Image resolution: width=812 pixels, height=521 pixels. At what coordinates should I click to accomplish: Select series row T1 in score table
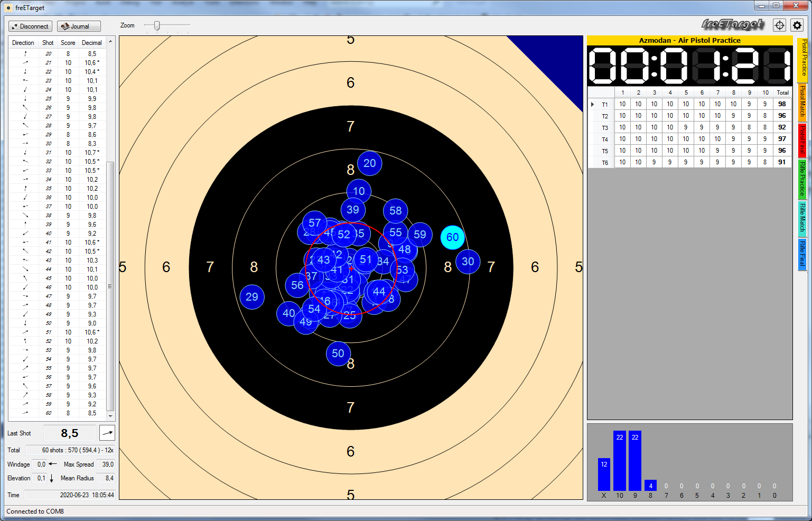604,105
